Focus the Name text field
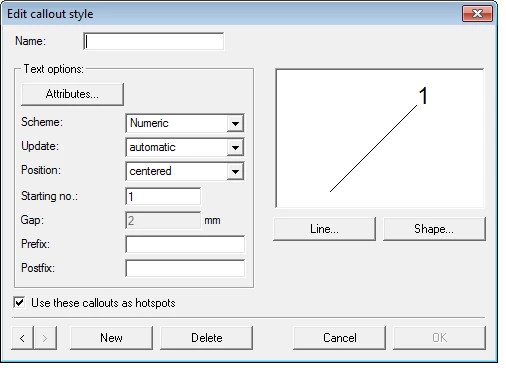Screen dimensions: 506x370 tap(154, 42)
